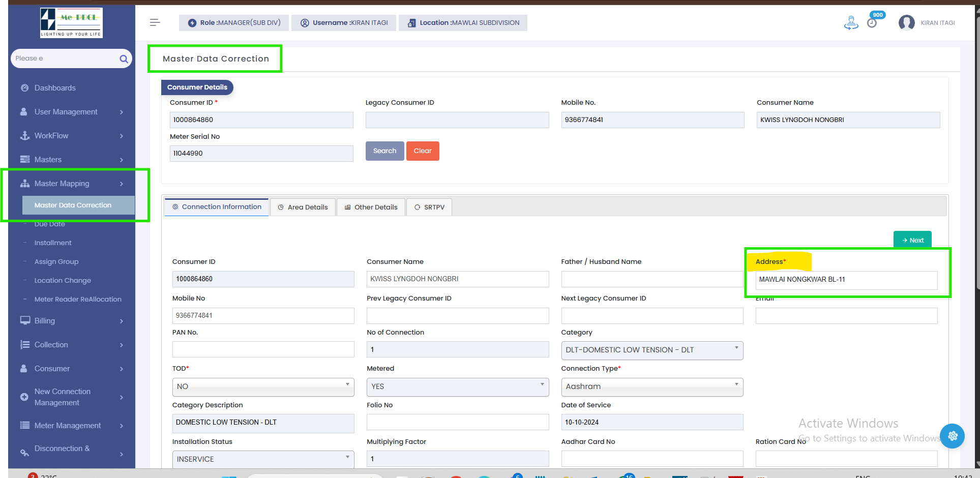This screenshot has height=478, width=980.
Task: Click the Location building icon
Action: (411, 23)
